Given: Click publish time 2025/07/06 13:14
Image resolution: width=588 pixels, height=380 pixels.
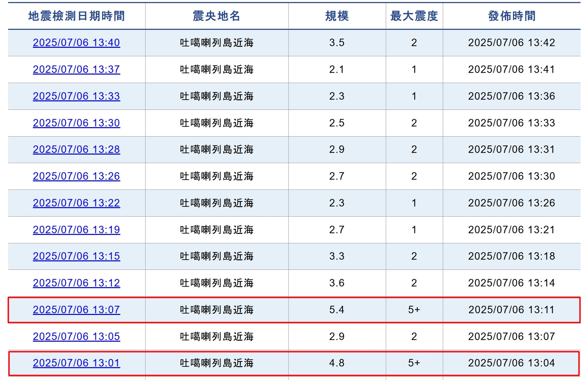Looking at the screenshot, I should pos(512,283).
